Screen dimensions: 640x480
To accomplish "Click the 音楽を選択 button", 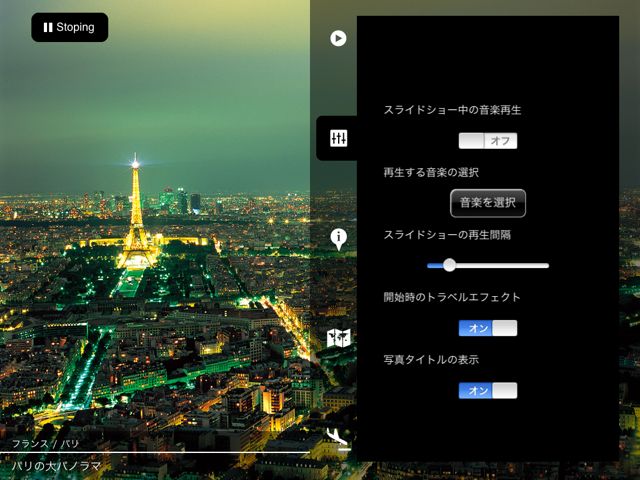I will pyautogui.click(x=488, y=203).
